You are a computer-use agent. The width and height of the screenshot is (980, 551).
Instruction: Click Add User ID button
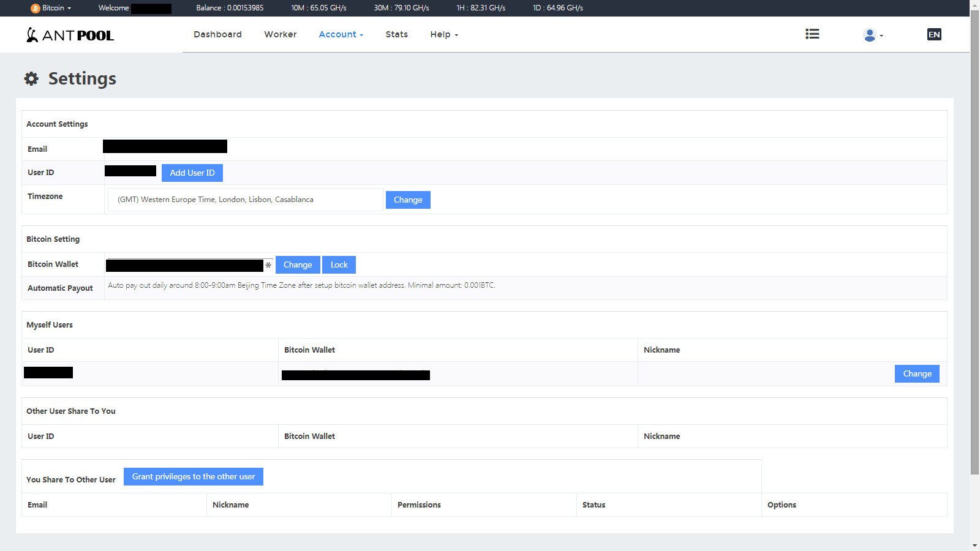click(192, 173)
